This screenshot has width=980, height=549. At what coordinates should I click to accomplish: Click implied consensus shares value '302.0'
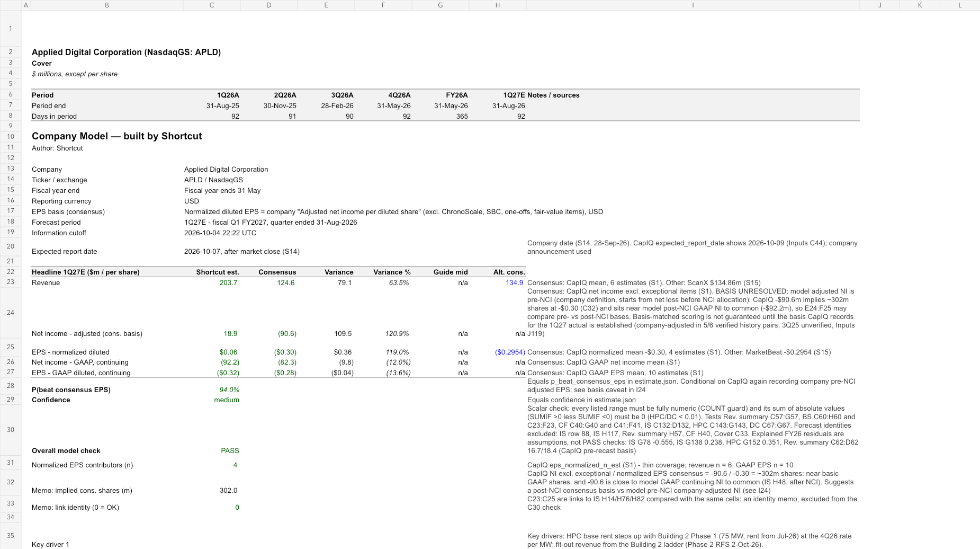[x=229, y=490]
